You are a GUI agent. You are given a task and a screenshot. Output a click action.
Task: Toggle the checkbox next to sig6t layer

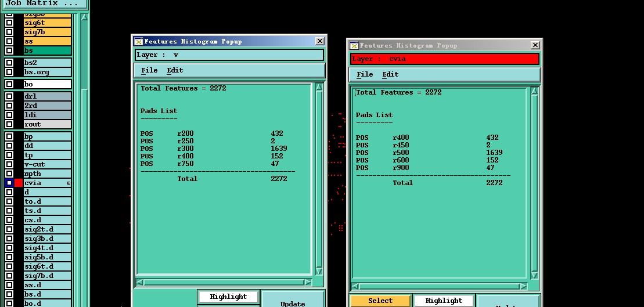(9, 23)
